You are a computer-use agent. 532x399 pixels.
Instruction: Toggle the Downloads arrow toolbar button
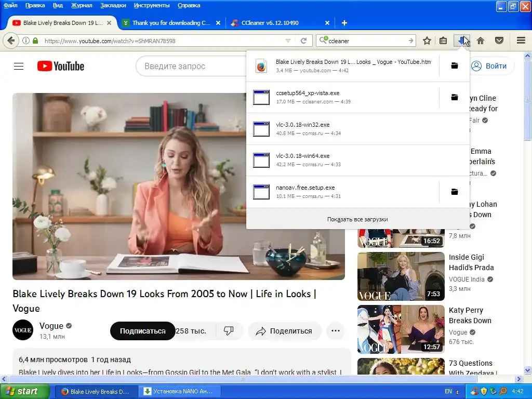click(x=461, y=41)
